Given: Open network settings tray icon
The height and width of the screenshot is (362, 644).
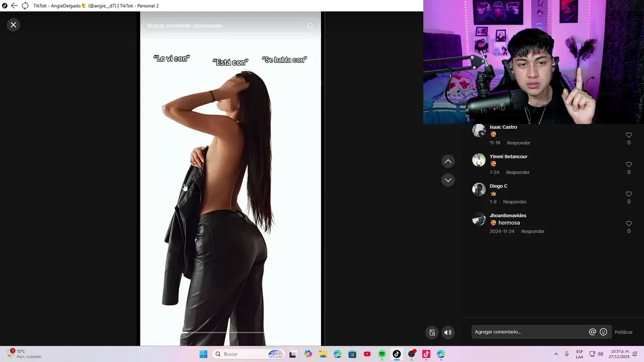Looking at the screenshot, I should click(592, 354).
